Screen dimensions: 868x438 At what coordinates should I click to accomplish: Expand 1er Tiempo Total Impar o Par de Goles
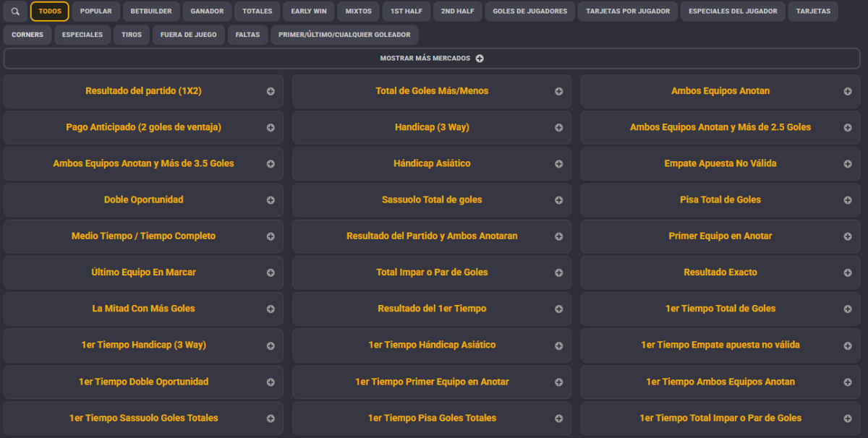click(720, 418)
